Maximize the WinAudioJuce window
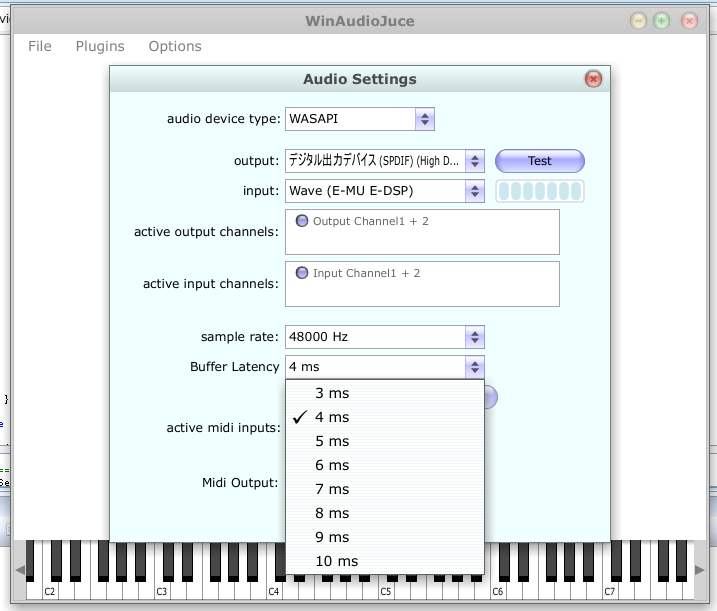 point(662,21)
